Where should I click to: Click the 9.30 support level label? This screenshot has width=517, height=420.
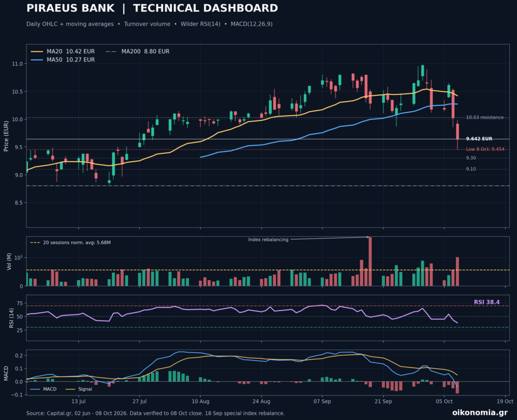(471, 158)
